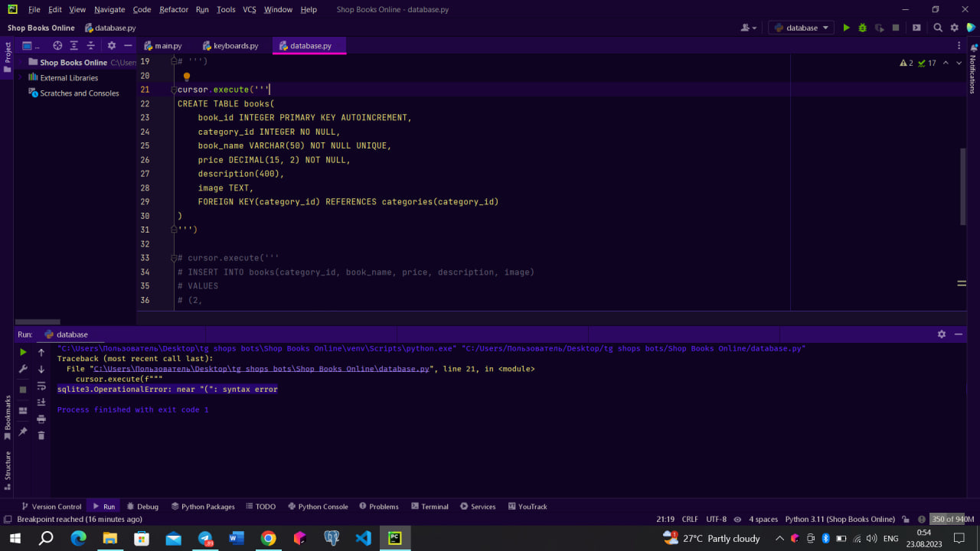980x551 pixels.
Task: Toggle scroll to end in Run console
Action: point(41,402)
